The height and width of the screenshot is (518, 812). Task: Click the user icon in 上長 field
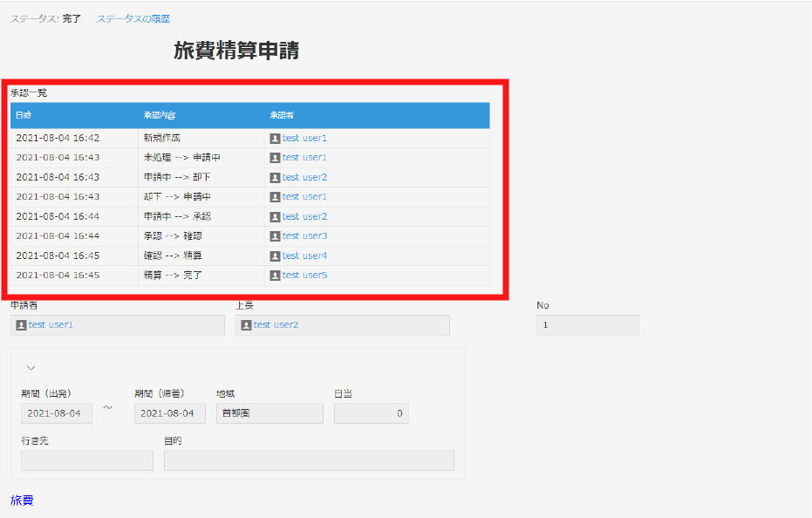[246, 325]
